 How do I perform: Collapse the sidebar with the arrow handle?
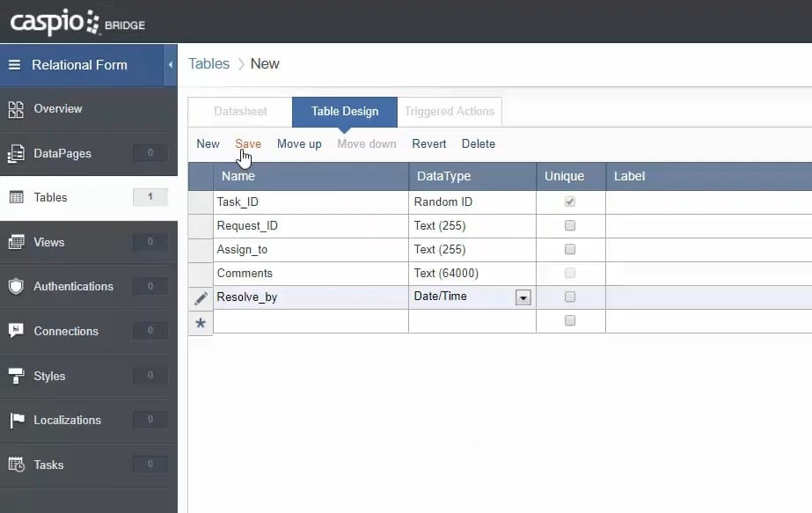170,65
